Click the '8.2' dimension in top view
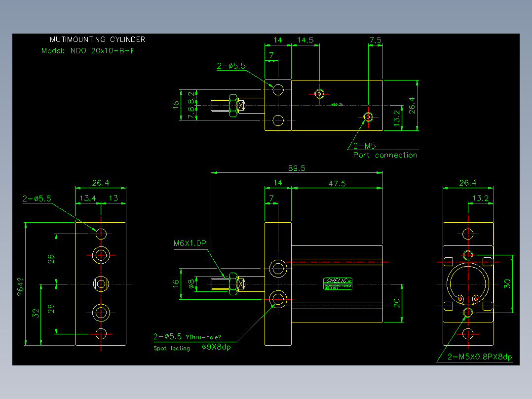Image resolution: width=532 pixels, height=399 pixels. pos(191,97)
